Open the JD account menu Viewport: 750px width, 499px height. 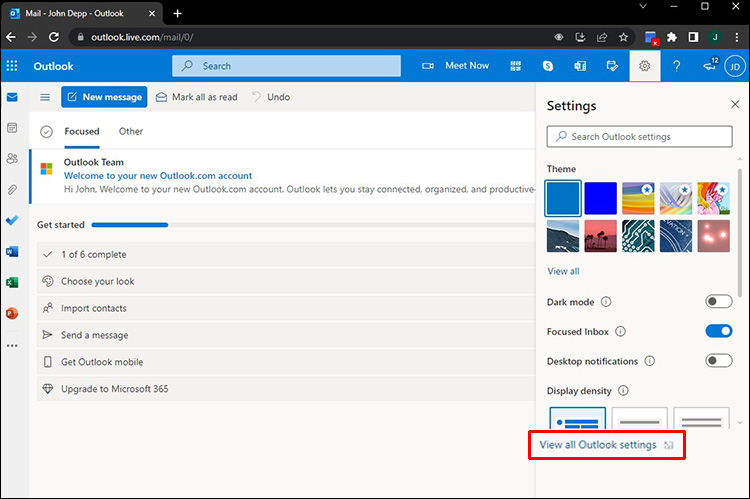click(734, 66)
